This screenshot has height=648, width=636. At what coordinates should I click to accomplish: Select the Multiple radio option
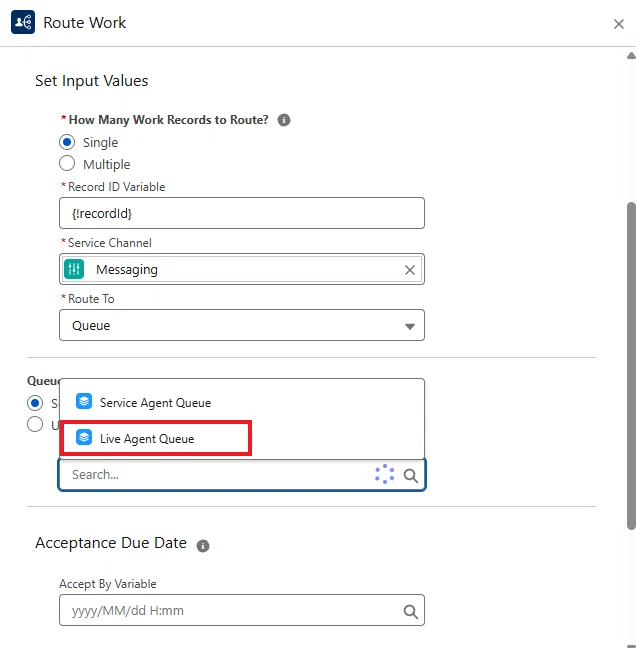[67, 163]
